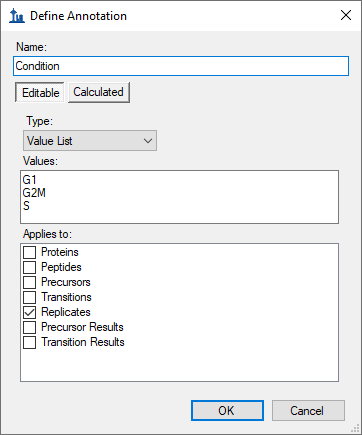Check the Precursors option

coord(29,282)
